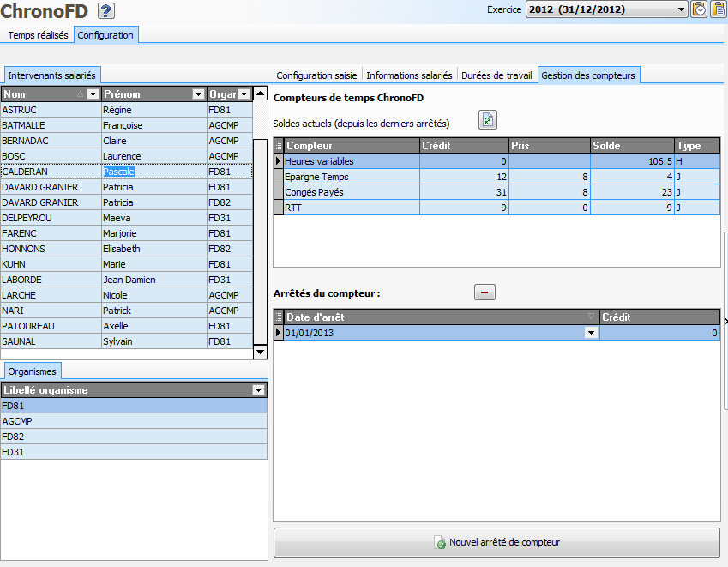Click Nouvel arrêté de compteur button
This screenshot has width=728, height=567.
pyautogui.click(x=496, y=542)
